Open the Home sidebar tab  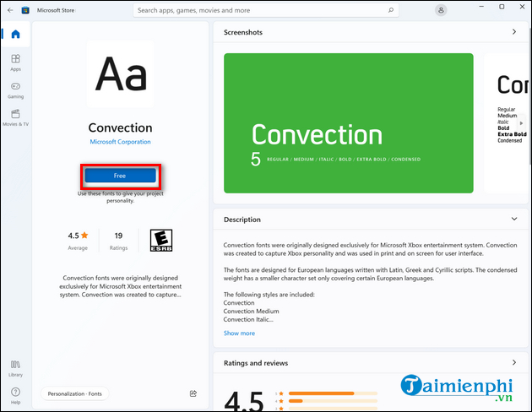15,34
